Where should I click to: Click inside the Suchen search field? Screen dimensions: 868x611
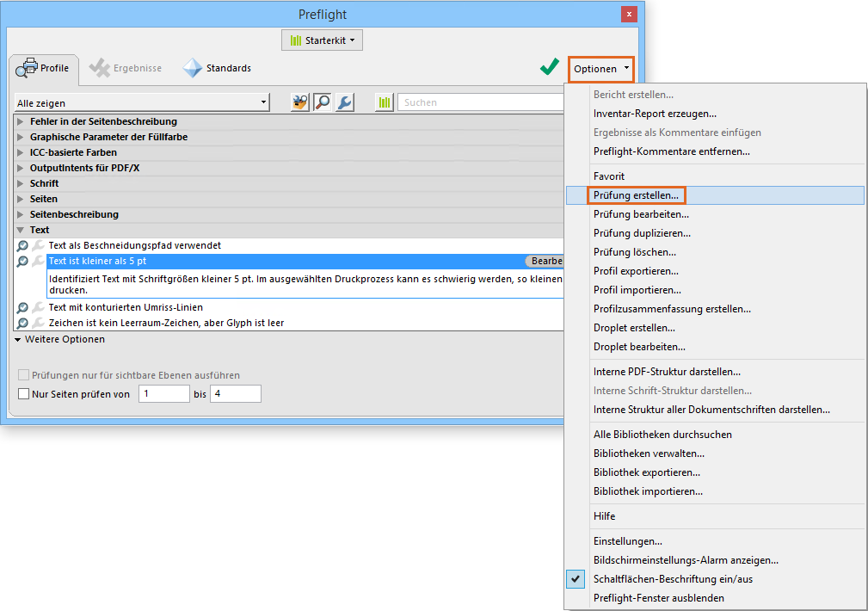click(482, 102)
